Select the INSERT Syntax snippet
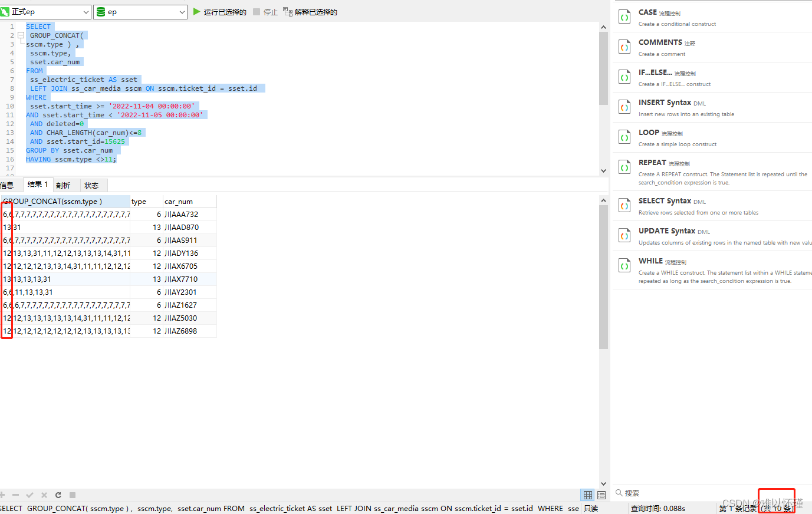 coord(712,108)
